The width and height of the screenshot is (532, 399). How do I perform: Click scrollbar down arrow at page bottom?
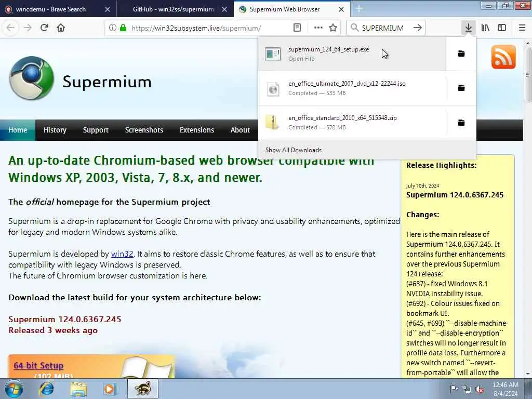click(x=527, y=374)
